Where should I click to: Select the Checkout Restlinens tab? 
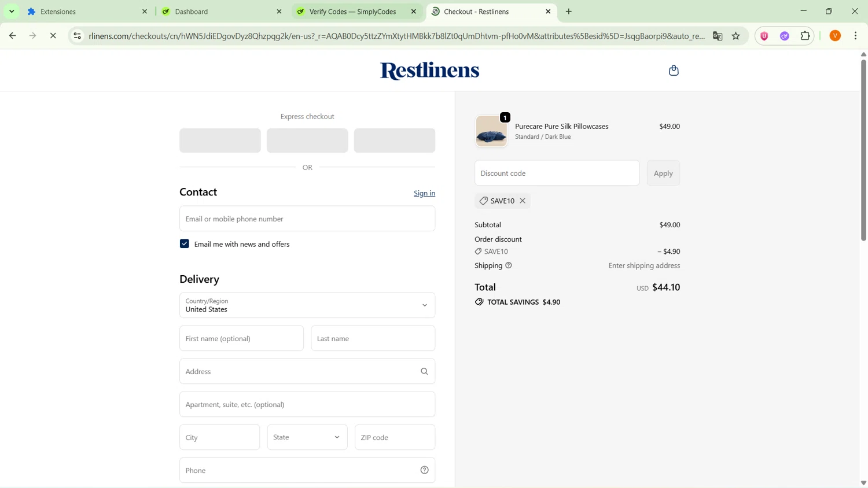point(491,12)
